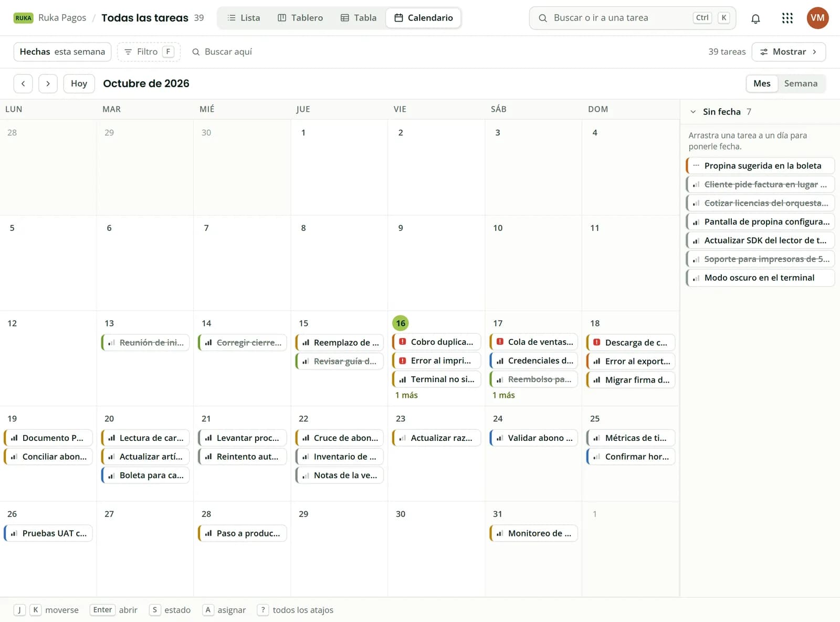Open Boleta para ca task on day 20
Image resolution: width=840 pixels, height=622 pixels.
[145, 476]
